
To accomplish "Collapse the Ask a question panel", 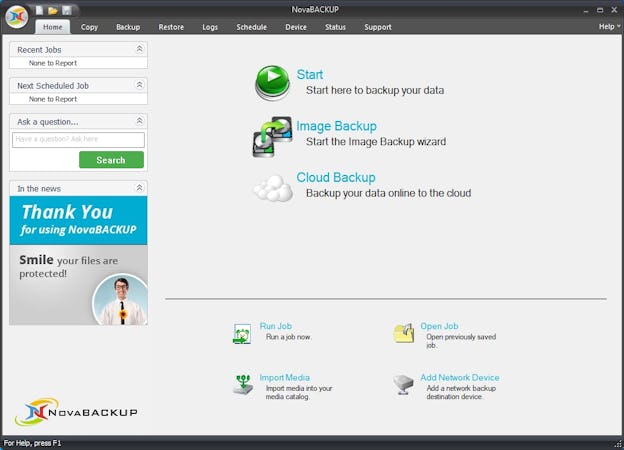I will (139, 121).
